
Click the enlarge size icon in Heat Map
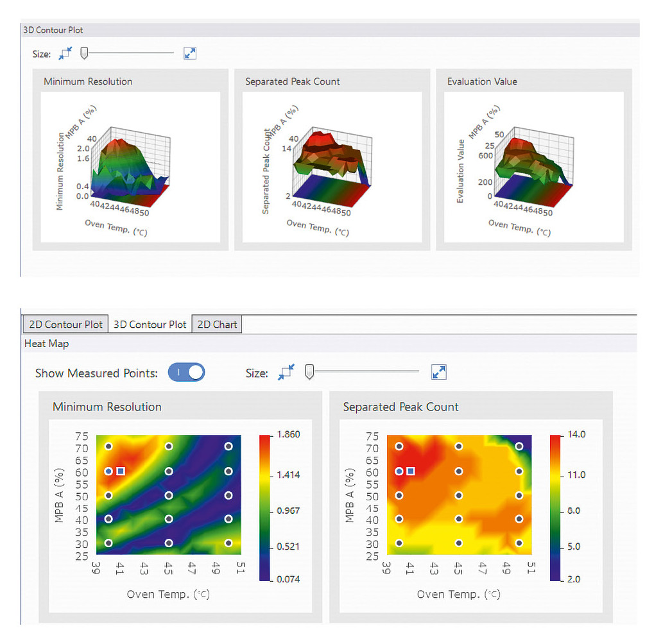pos(439,372)
